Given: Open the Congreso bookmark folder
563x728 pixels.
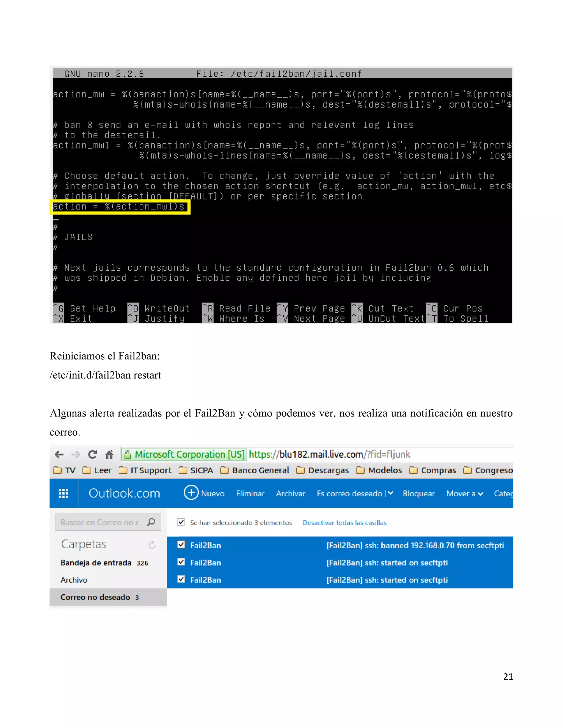Looking at the screenshot, I should pyautogui.click(x=488, y=470).
